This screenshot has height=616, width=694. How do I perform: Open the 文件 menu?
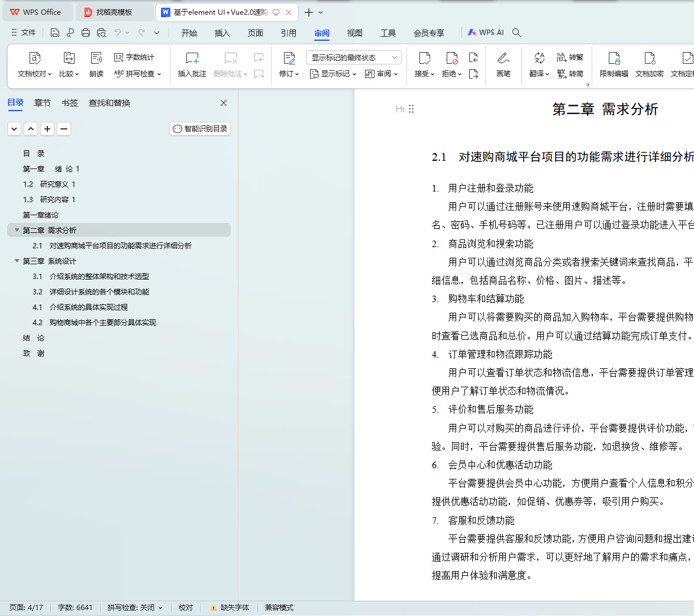pyautogui.click(x=23, y=33)
